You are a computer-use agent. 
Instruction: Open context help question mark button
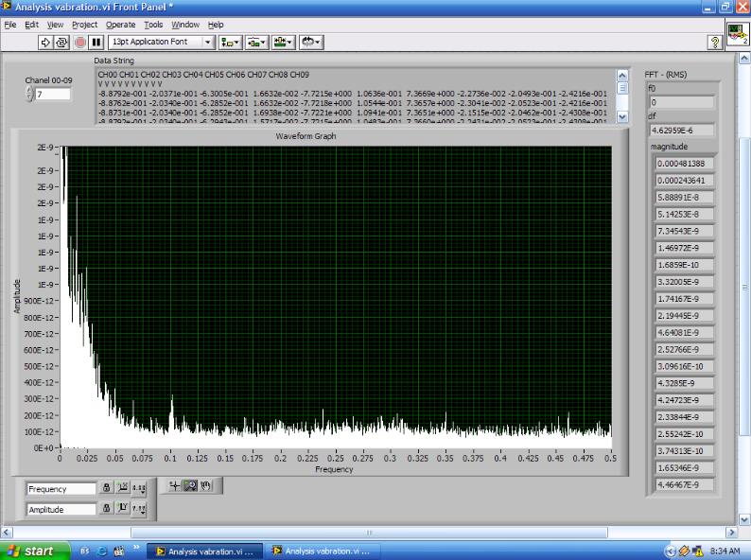tap(715, 43)
